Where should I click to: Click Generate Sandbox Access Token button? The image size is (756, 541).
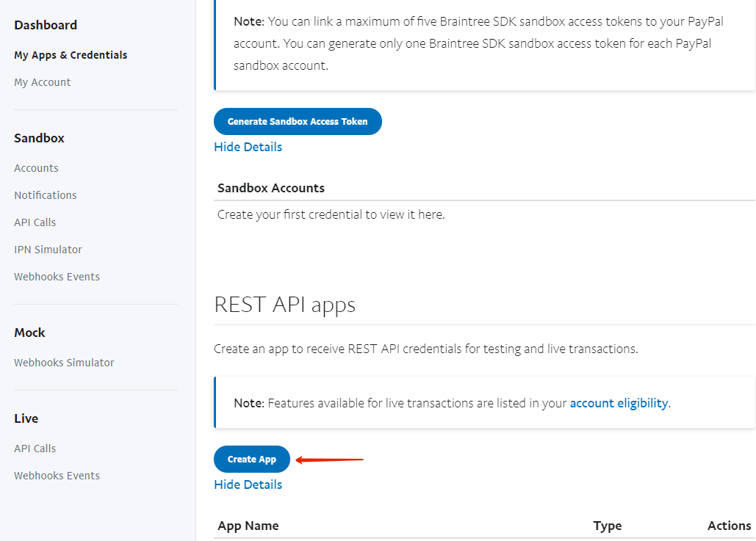298,121
